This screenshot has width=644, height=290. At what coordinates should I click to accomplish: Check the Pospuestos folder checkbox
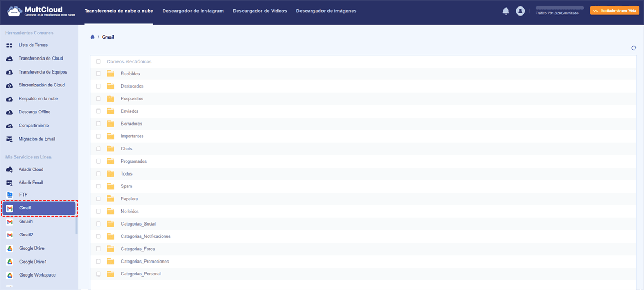point(98,99)
